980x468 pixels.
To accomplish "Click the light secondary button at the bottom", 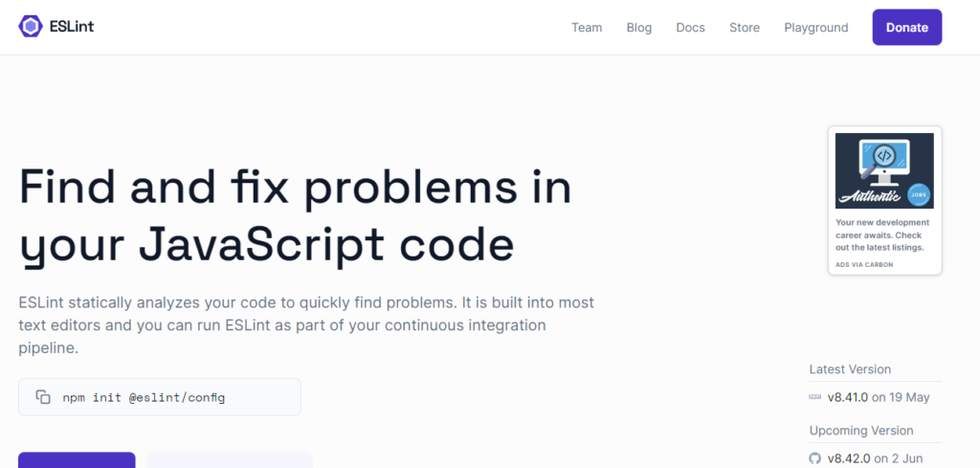I will tap(230, 460).
